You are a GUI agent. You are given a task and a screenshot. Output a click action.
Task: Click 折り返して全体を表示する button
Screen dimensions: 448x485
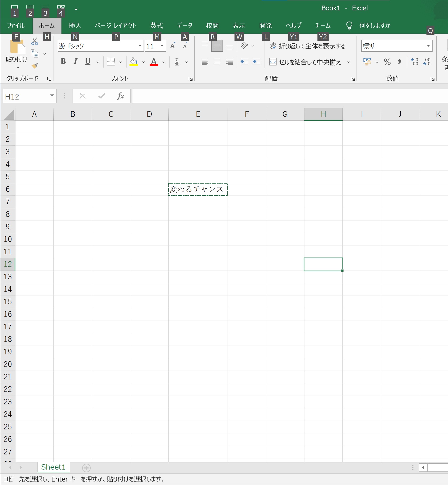(308, 46)
